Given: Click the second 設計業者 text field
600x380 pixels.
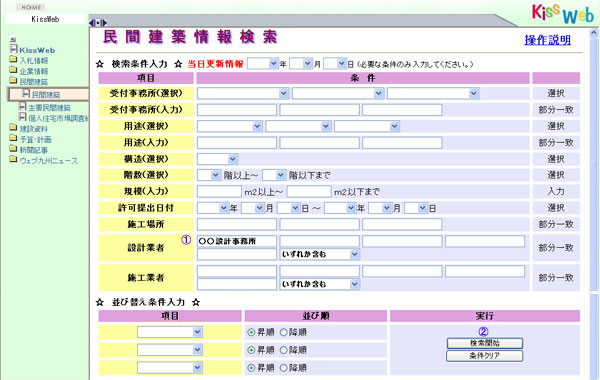Looking at the screenshot, I should click(x=320, y=241).
